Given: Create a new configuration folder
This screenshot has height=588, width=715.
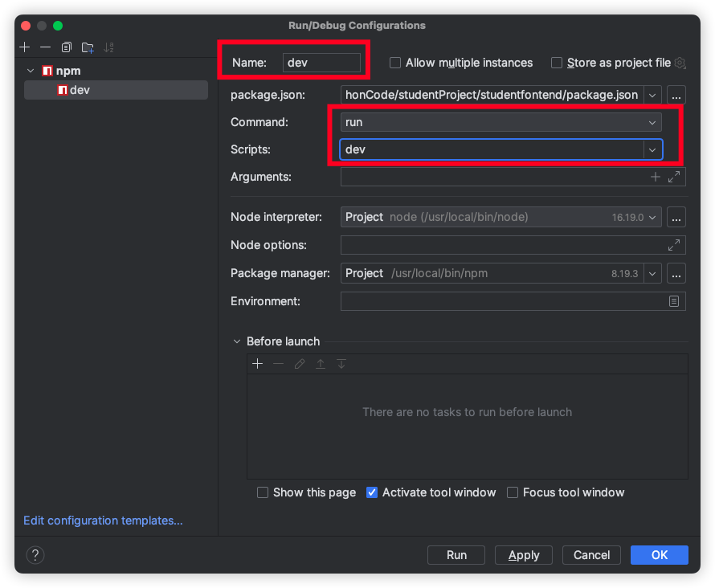Looking at the screenshot, I should 88,47.
